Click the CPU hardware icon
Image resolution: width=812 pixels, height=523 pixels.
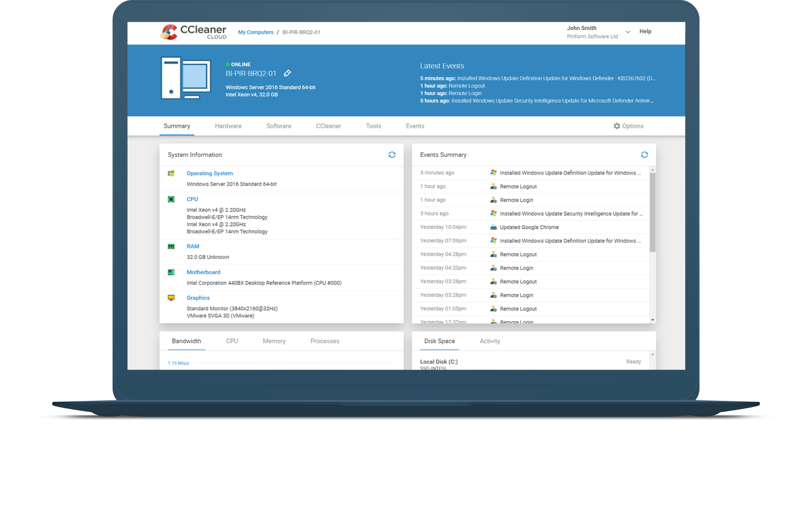[x=172, y=199]
